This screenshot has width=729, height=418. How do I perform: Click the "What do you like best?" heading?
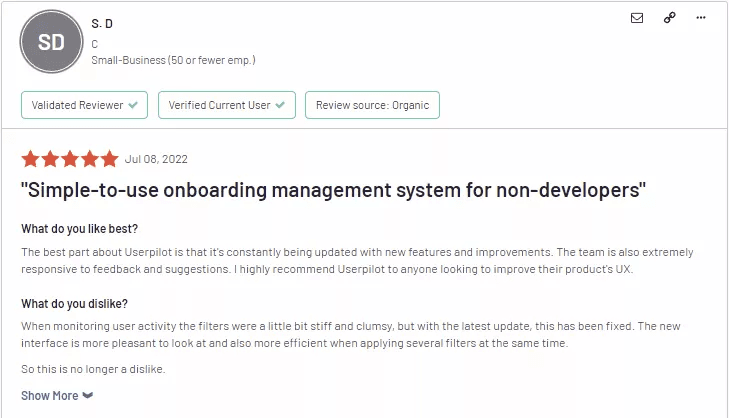coord(80,229)
